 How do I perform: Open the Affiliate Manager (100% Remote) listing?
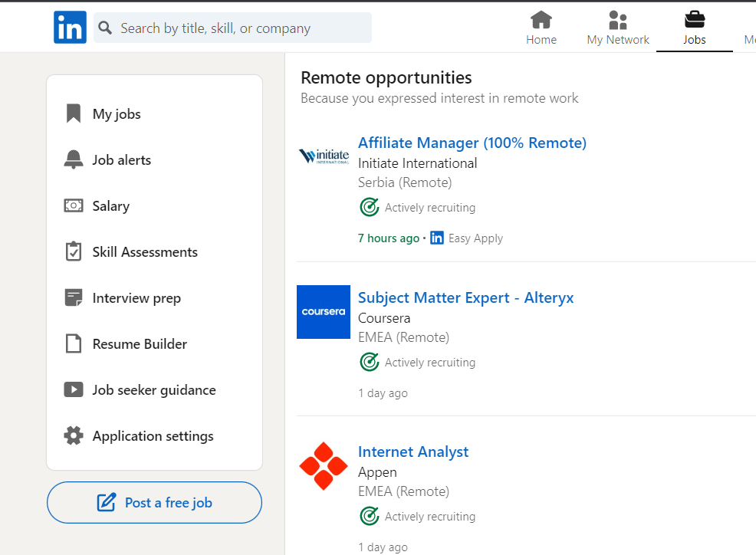click(x=472, y=143)
